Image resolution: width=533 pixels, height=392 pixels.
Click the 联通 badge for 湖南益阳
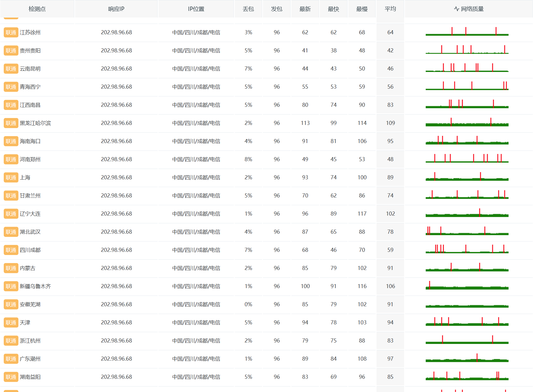11,377
